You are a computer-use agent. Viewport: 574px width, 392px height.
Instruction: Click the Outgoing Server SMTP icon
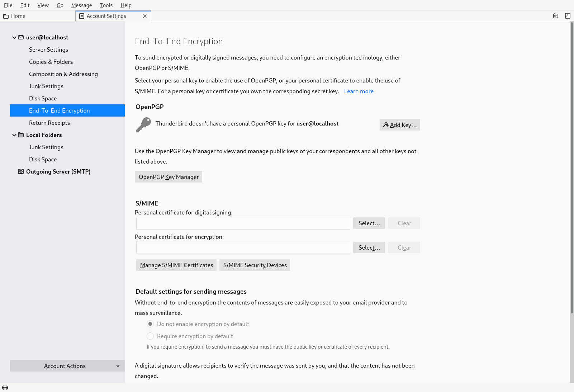pos(21,171)
